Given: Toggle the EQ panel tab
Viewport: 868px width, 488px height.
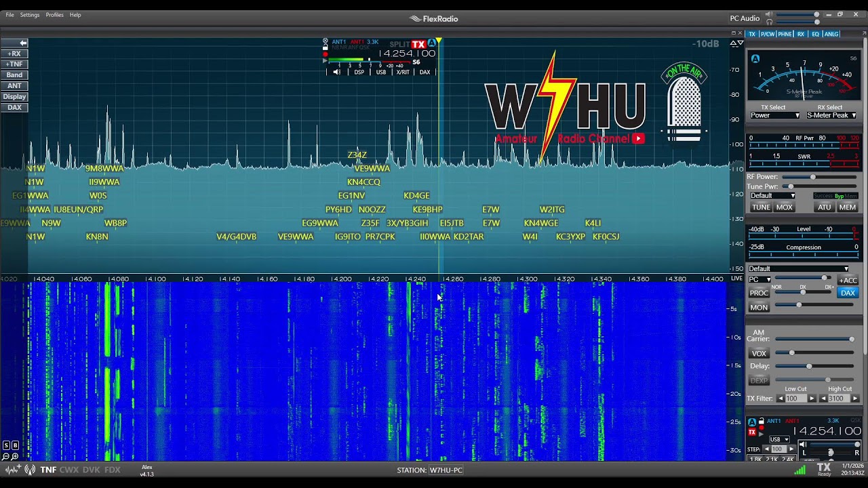Looking at the screenshot, I should 815,34.
